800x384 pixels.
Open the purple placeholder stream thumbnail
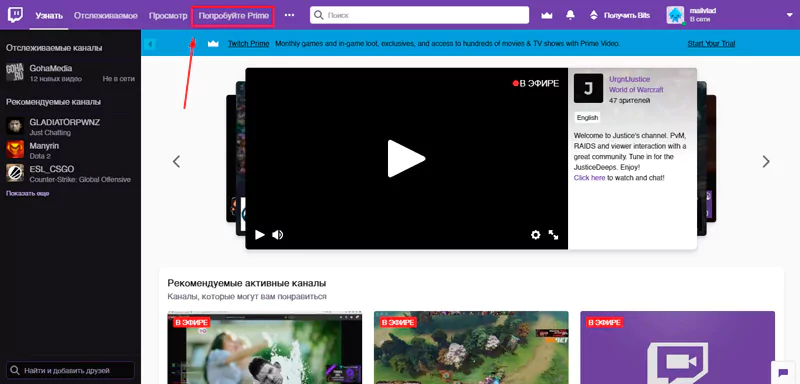(x=678, y=347)
